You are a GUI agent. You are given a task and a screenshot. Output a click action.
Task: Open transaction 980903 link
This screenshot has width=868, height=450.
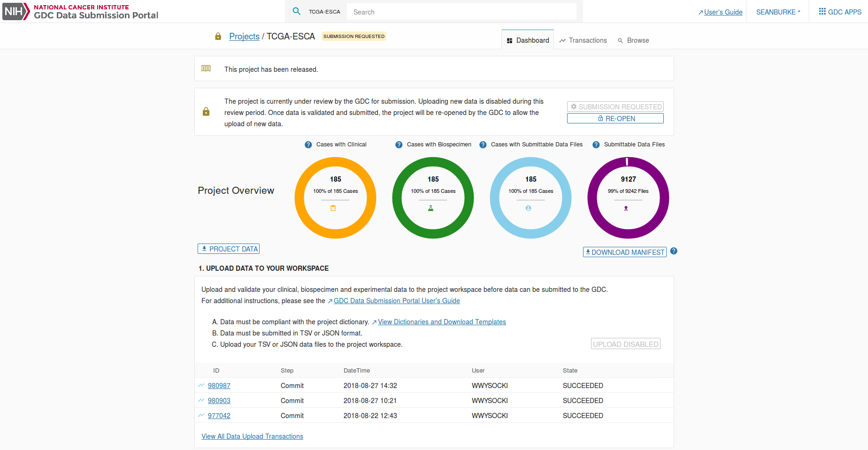click(219, 401)
